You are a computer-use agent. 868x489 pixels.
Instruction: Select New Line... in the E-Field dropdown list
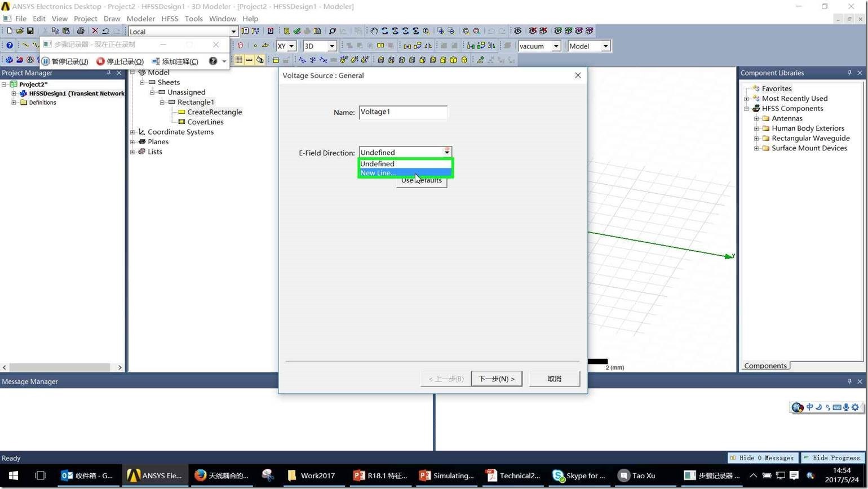click(x=406, y=173)
